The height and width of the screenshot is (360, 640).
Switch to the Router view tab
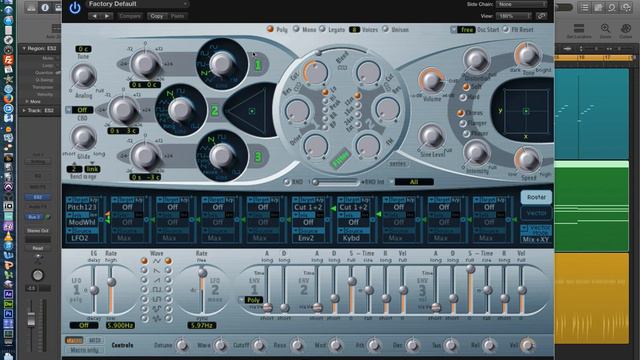click(x=536, y=197)
